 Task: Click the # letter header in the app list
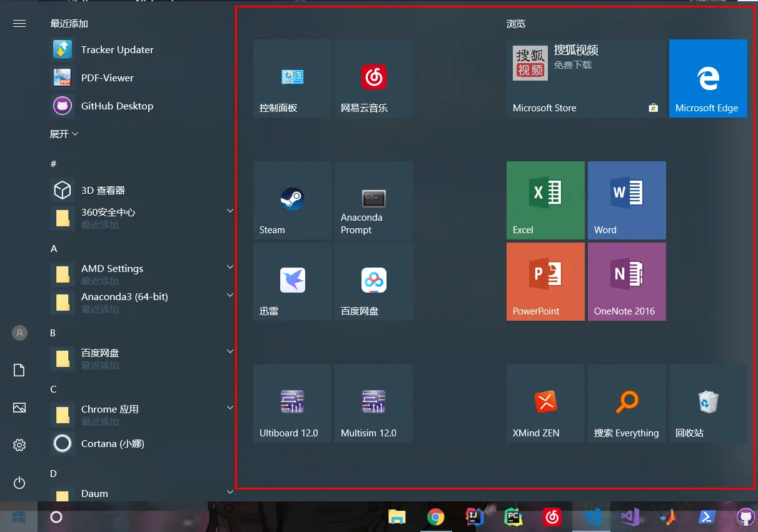(53, 164)
